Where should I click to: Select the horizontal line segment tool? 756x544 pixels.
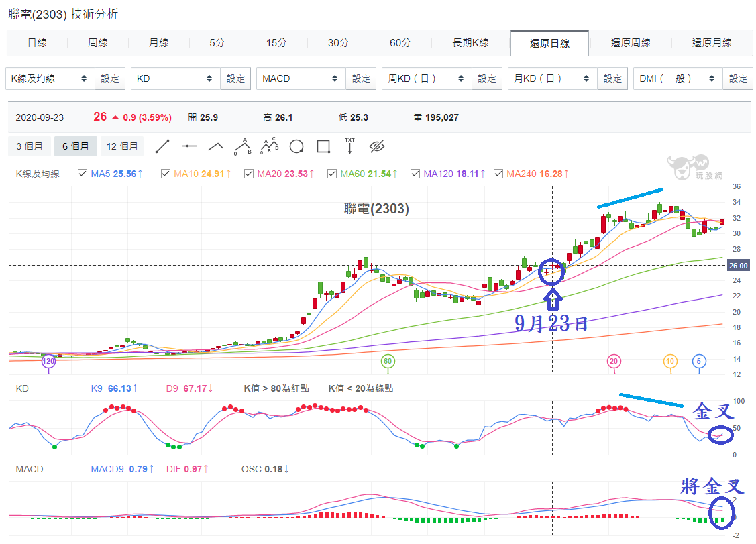click(x=189, y=146)
